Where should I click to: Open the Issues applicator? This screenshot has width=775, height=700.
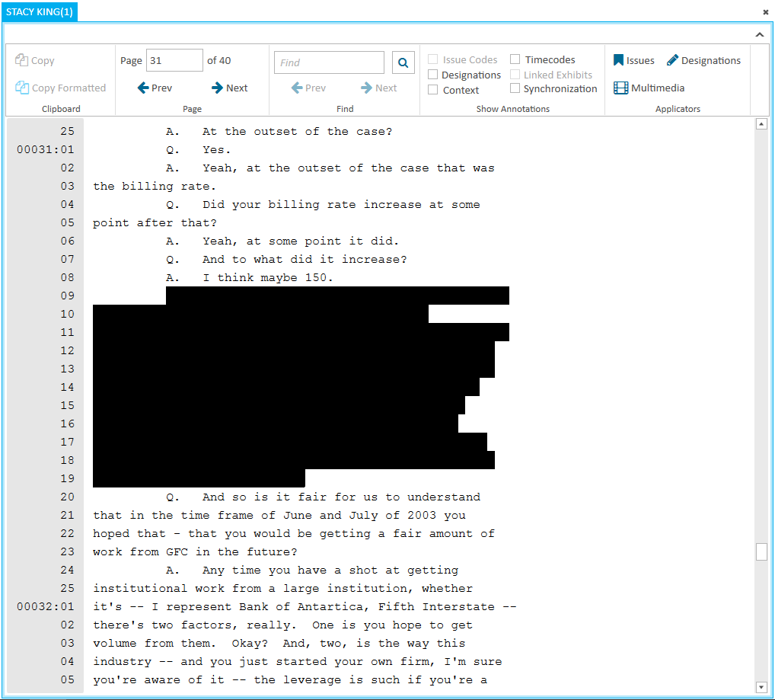[633, 60]
